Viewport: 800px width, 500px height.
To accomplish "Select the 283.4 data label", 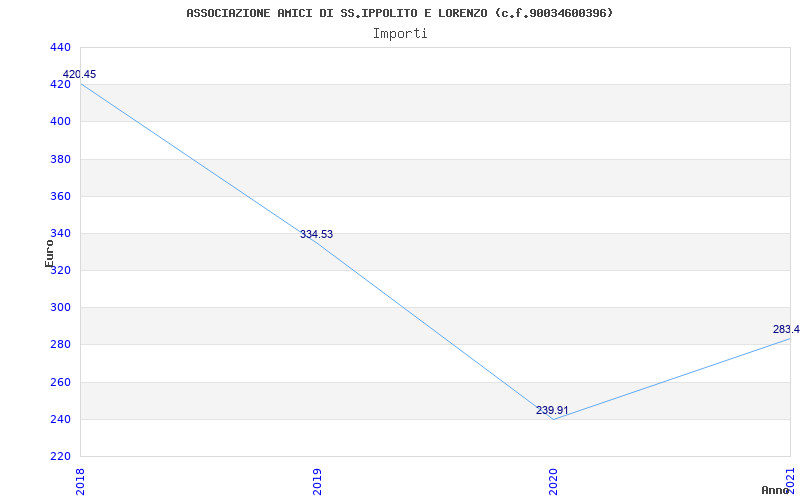I will 786,330.
